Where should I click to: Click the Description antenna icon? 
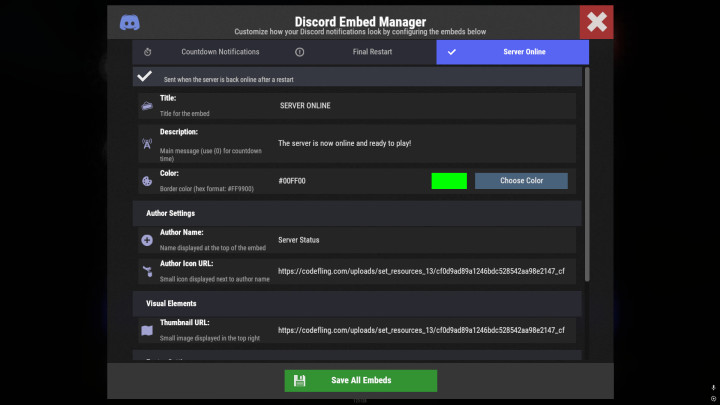coord(147,144)
